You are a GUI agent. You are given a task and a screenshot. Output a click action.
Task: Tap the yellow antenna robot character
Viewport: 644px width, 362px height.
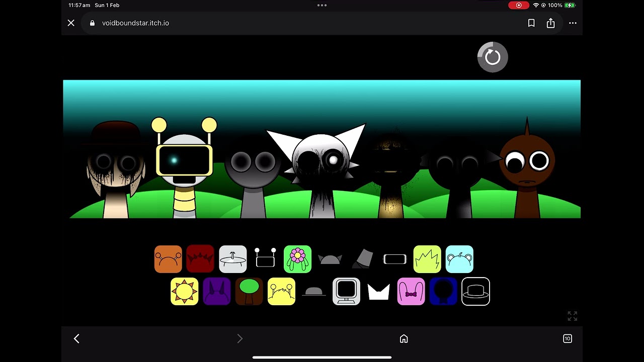tap(184, 168)
